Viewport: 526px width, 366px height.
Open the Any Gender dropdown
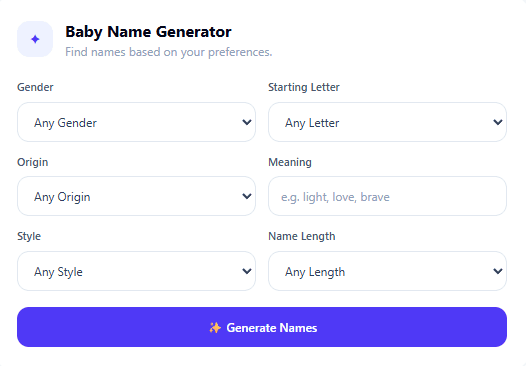tap(136, 122)
